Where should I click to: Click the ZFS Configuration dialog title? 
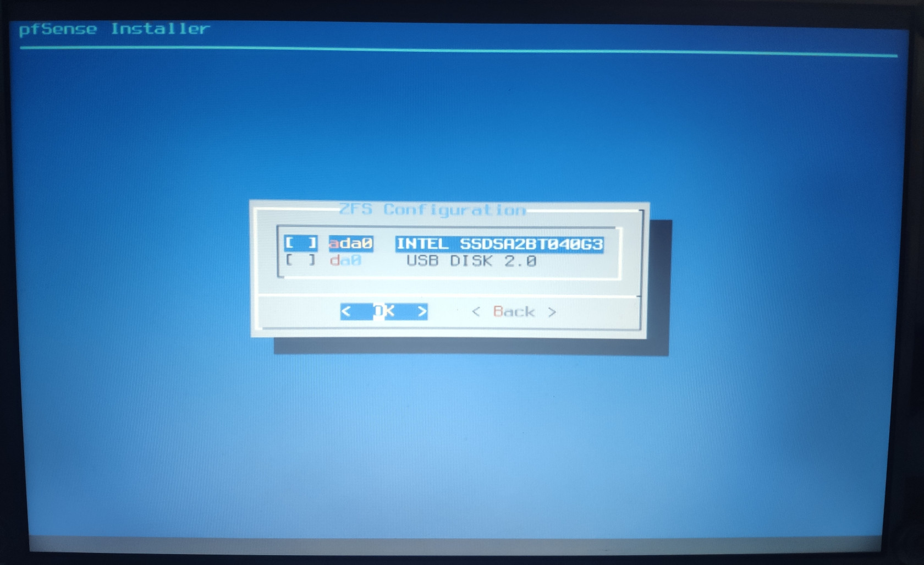pos(432,210)
